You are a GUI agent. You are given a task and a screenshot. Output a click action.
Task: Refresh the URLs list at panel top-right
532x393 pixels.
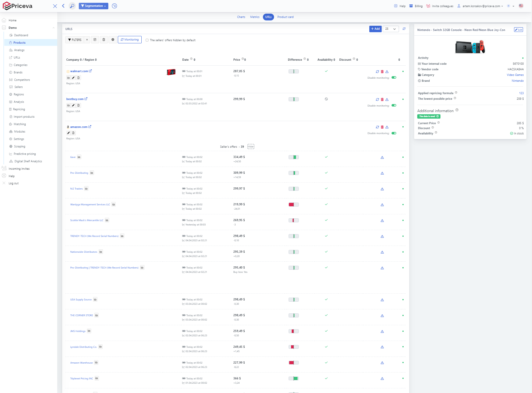click(x=404, y=29)
